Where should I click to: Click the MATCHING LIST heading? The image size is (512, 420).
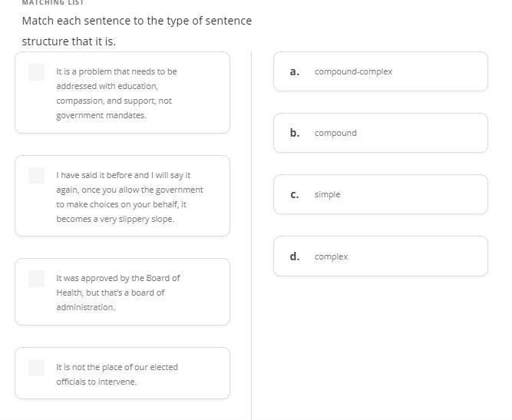point(52,3)
